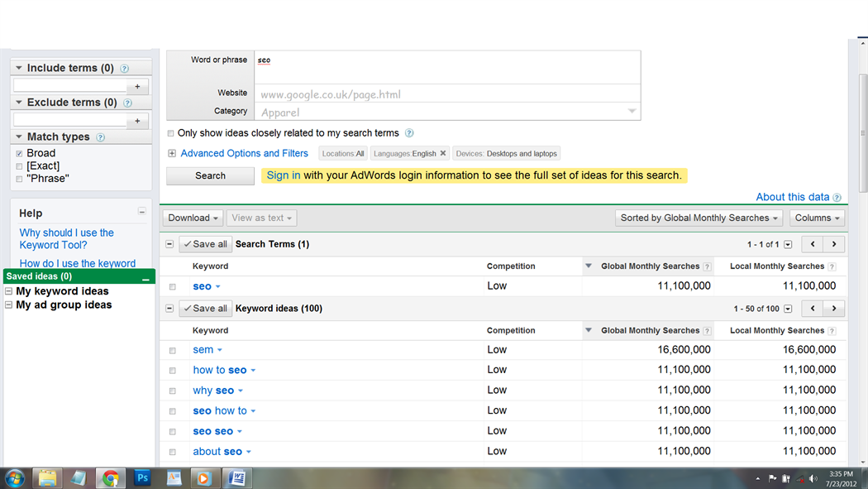Viewport: 868px width, 489px height.
Task: Open dropdown arrow next to sem keyword
Action: point(220,350)
